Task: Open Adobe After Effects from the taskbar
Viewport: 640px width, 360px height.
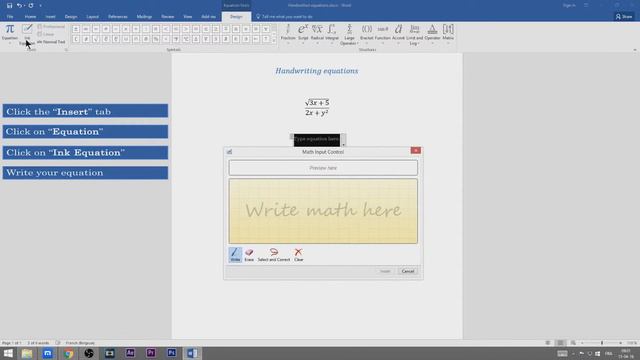Action: (x=130, y=353)
